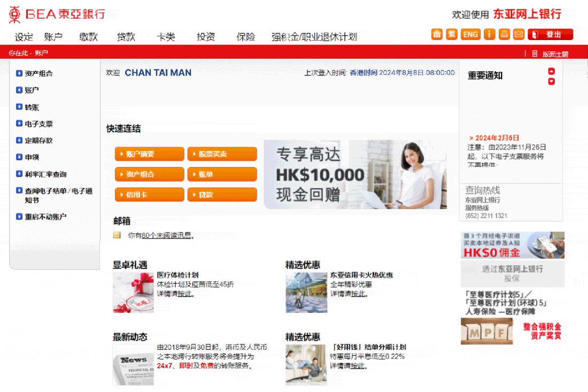This screenshot has width=588, height=392.
Task: Click notice scroll-up arrow in 重要通知
Action: coord(551,71)
